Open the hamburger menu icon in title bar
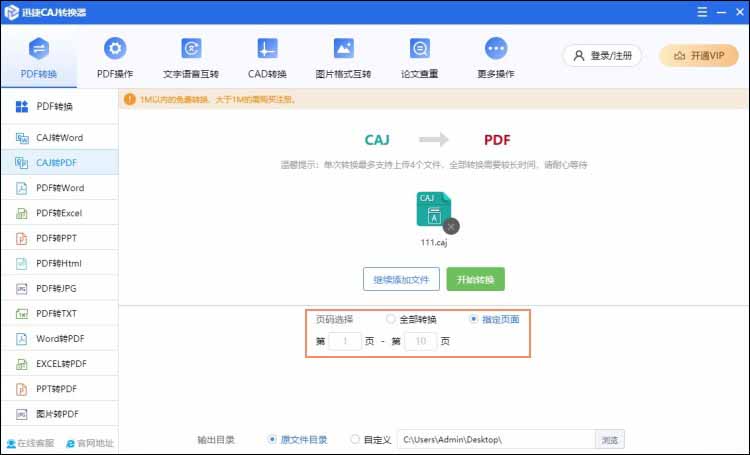The height and width of the screenshot is (455, 750). tap(702, 11)
